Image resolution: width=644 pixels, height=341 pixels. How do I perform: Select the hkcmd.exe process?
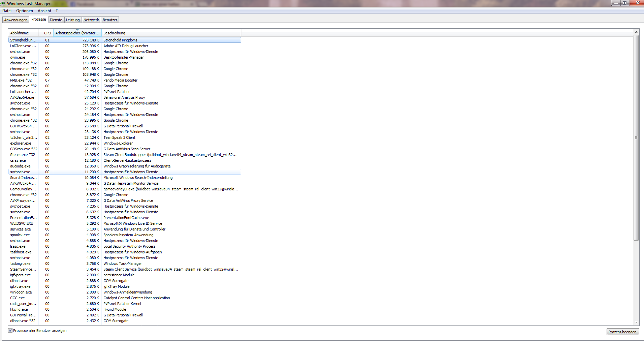[125, 309]
